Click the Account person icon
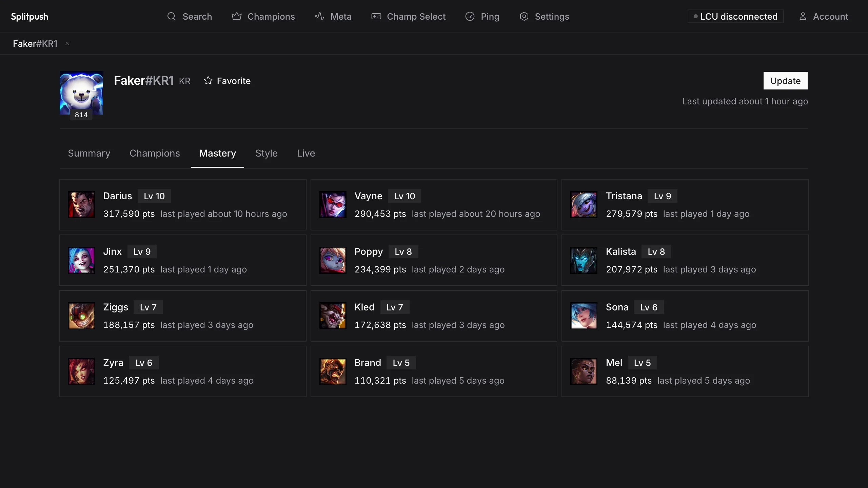 point(803,16)
